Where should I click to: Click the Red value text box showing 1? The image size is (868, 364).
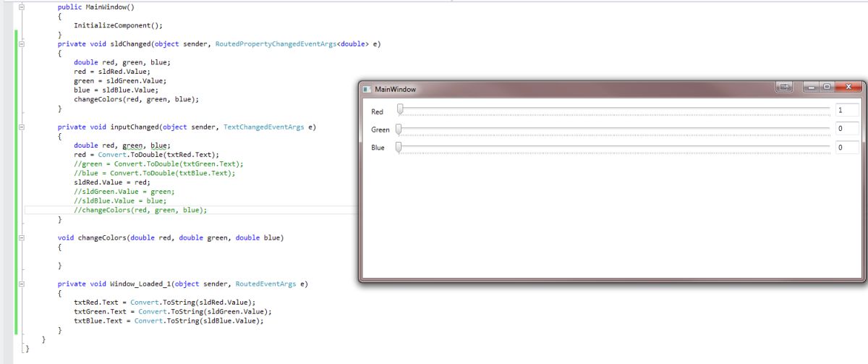(x=846, y=110)
